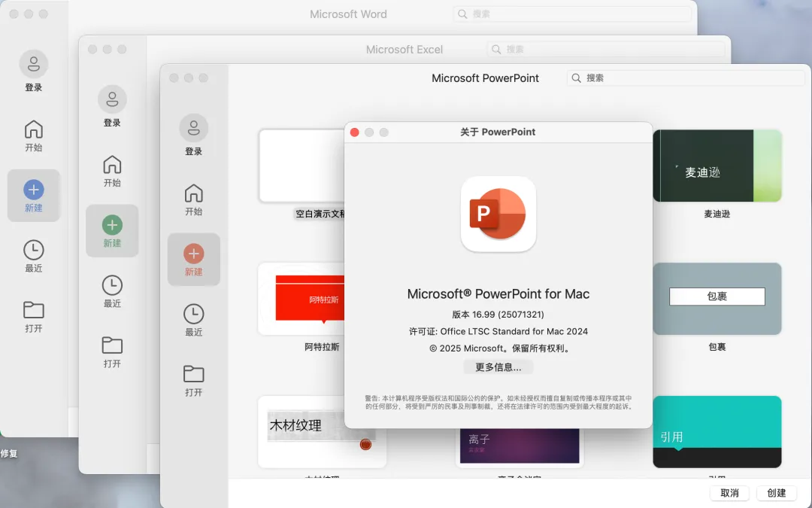Click the 版本 16.99 (25071321) text
This screenshot has height=508, width=812.
point(498,315)
